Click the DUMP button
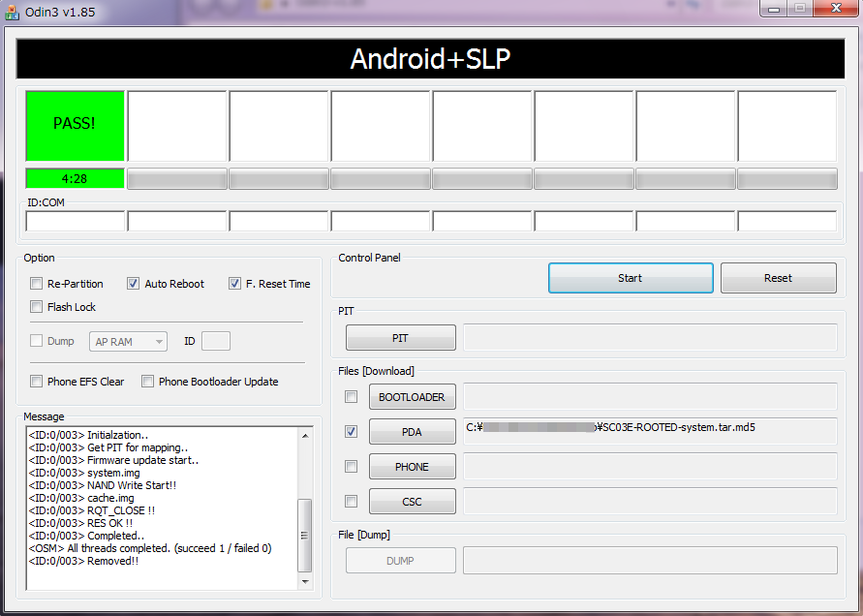 click(x=401, y=561)
